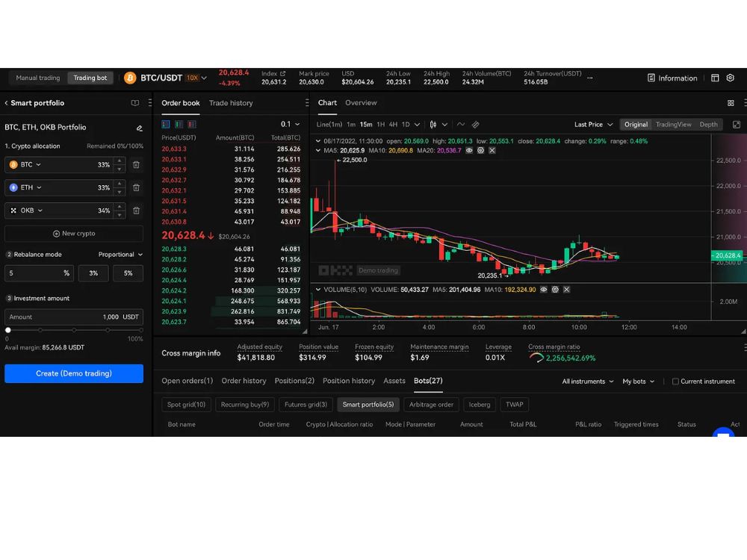Open Last Price dropdown
747x560 pixels.
[x=594, y=124]
